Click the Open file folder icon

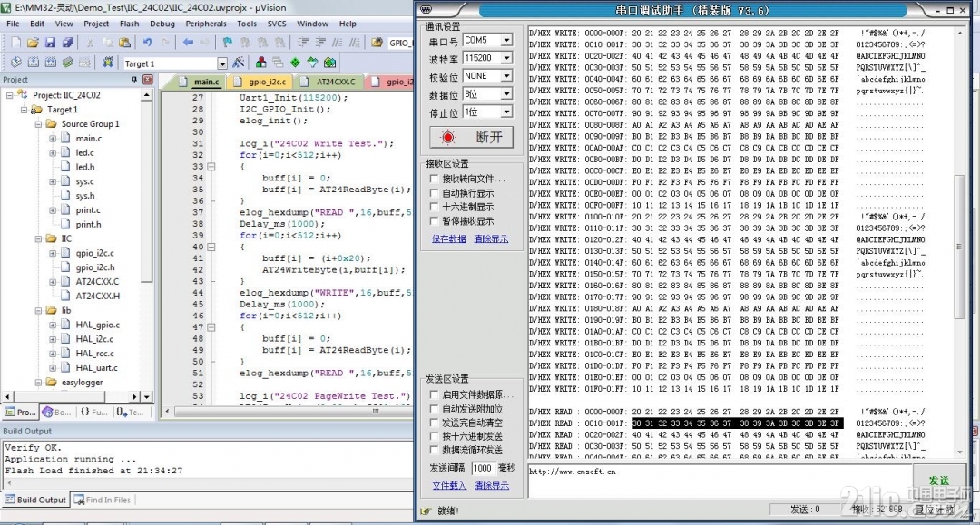[33, 43]
